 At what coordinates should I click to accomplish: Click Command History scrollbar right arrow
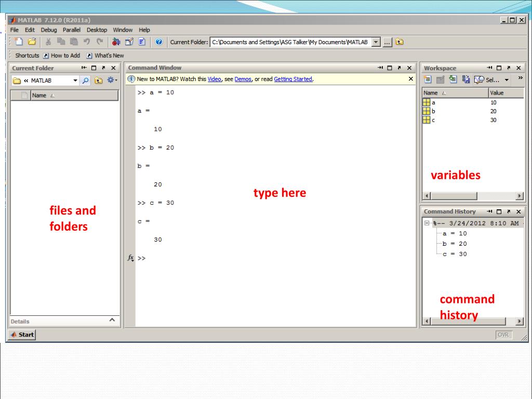click(520, 321)
